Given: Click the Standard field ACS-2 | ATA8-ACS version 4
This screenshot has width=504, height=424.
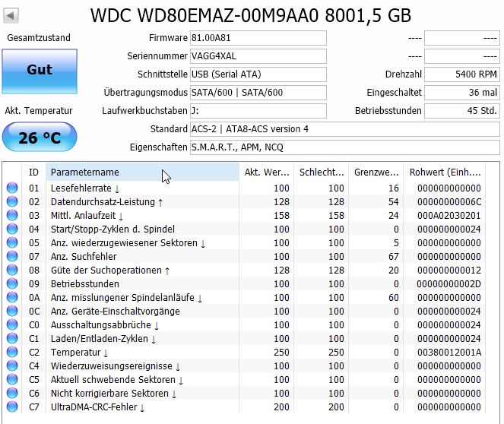Looking at the screenshot, I should 345,129.
